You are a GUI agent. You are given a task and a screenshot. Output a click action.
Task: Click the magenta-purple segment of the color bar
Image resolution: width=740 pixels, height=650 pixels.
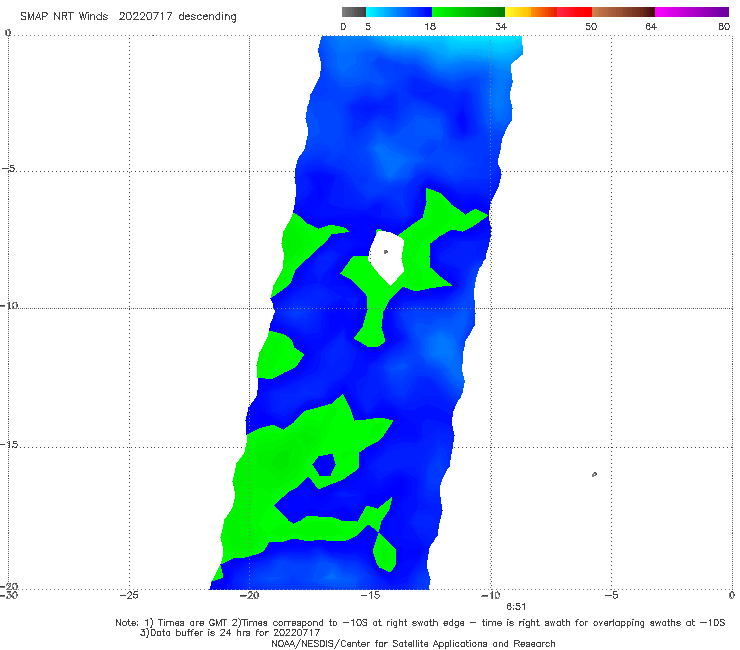(x=692, y=12)
